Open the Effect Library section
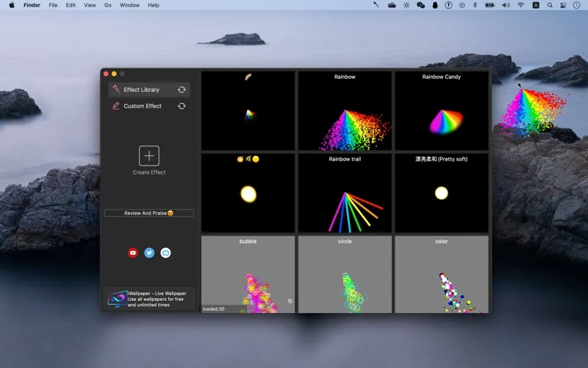Image resolution: width=588 pixels, height=368 pixels. tap(149, 90)
